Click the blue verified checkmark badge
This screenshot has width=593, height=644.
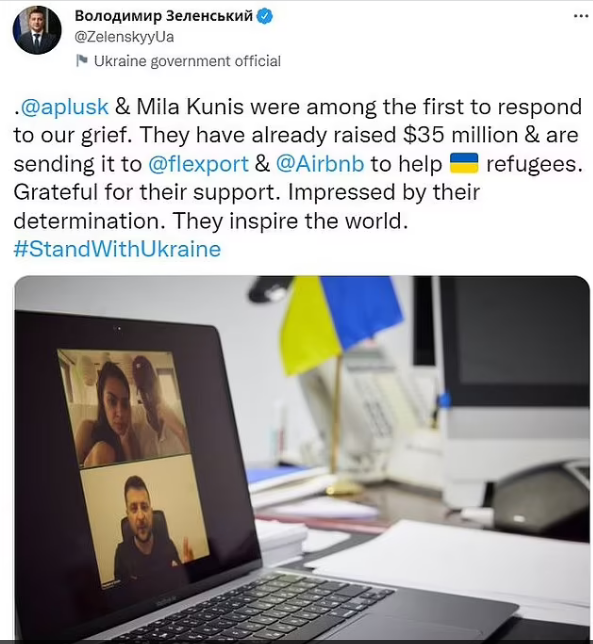(265, 16)
